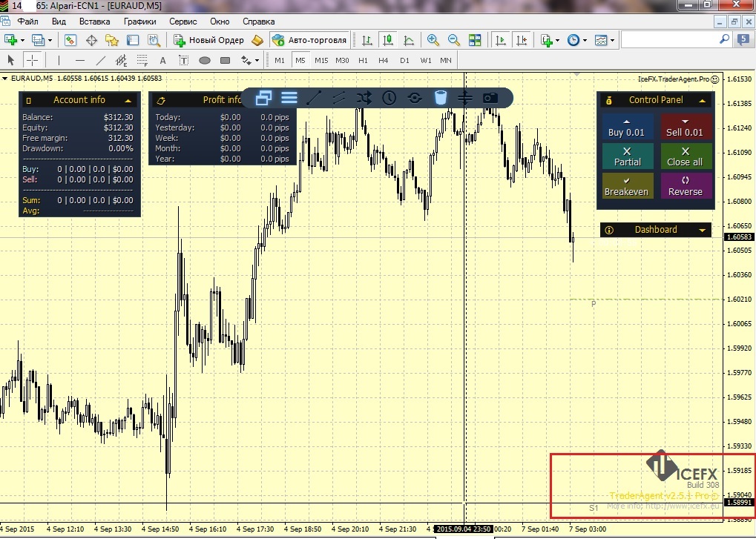Screen dimensions: 756x539
Task: Open the Templates dropdown
Action: [x=612, y=41]
